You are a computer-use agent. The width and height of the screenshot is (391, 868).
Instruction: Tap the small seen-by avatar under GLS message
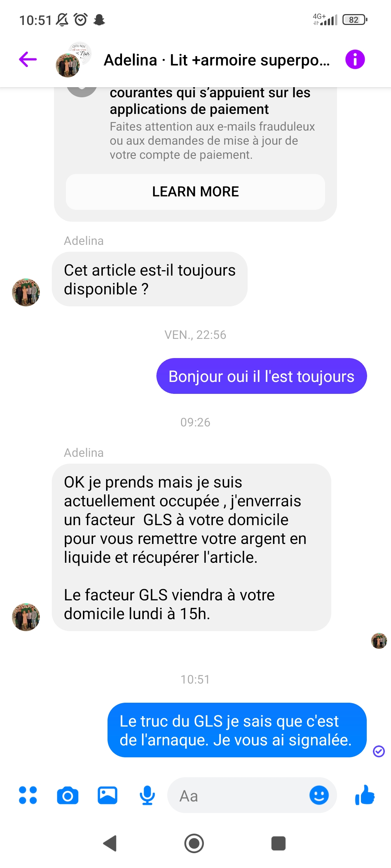coord(379,641)
